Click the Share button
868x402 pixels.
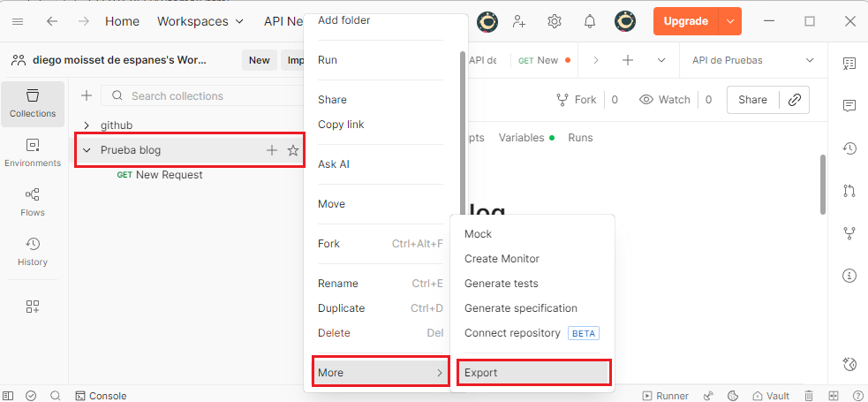click(x=752, y=100)
